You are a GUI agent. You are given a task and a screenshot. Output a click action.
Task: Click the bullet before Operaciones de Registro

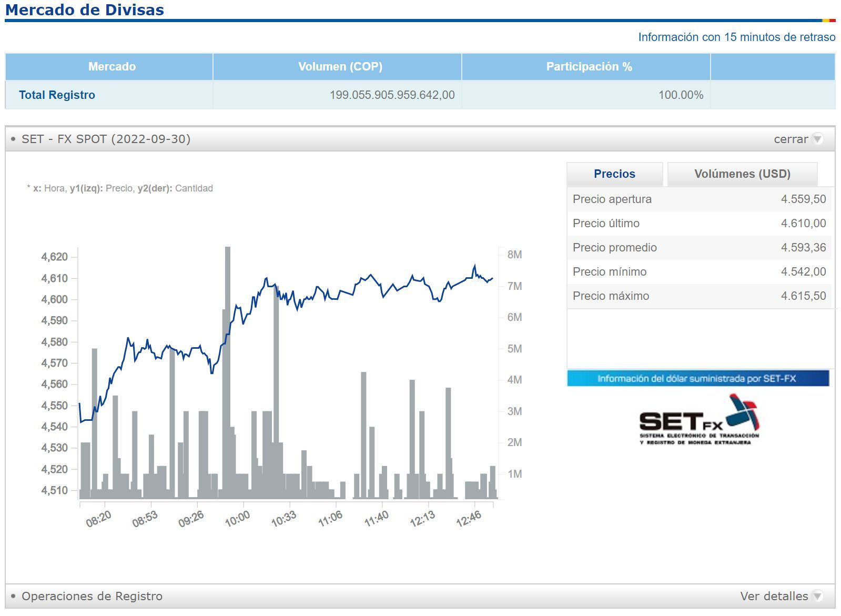coord(13,596)
